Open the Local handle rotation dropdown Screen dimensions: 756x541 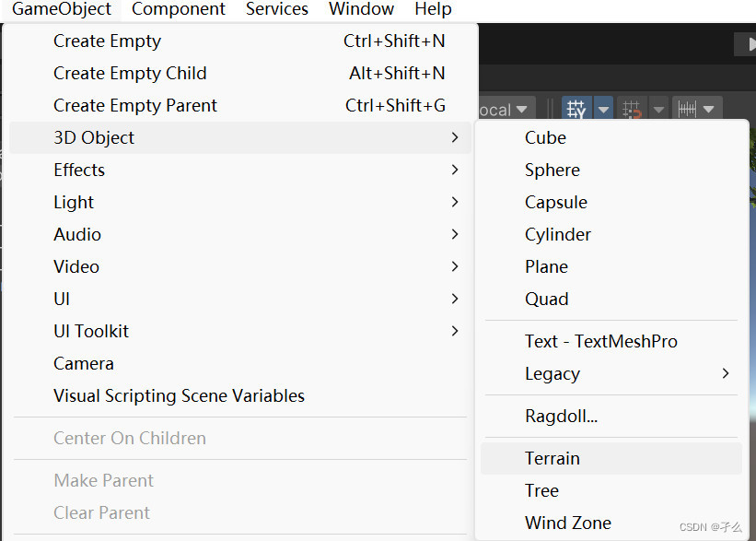(507, 110)
